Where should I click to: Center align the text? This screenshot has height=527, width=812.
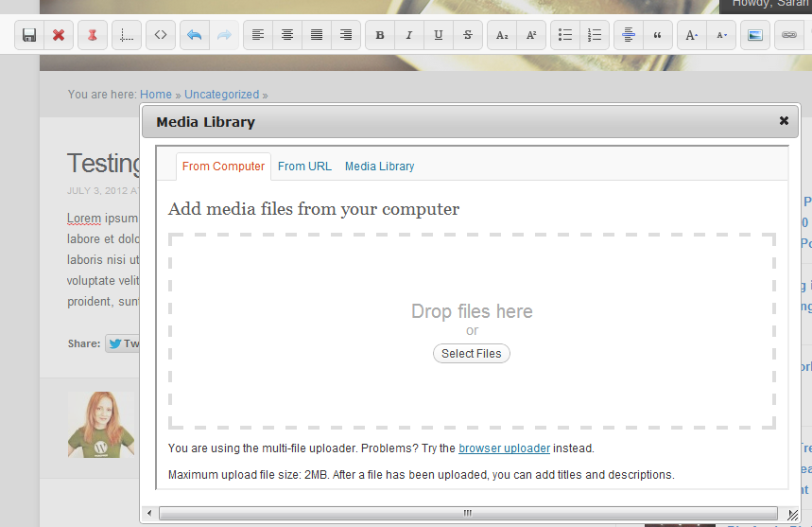coord(287,35)
